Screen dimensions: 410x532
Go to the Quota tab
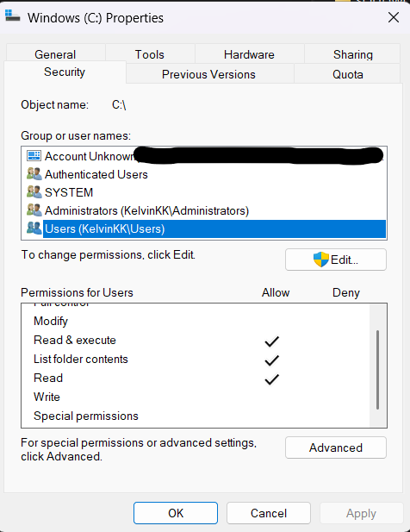point(348,74)
